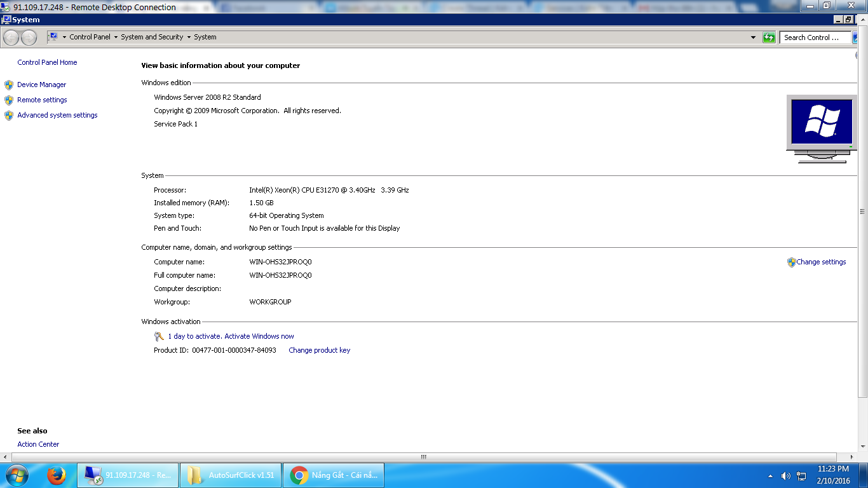Open the volume speaker icon in tray
The image size is (868, 488).
(785, 475)
